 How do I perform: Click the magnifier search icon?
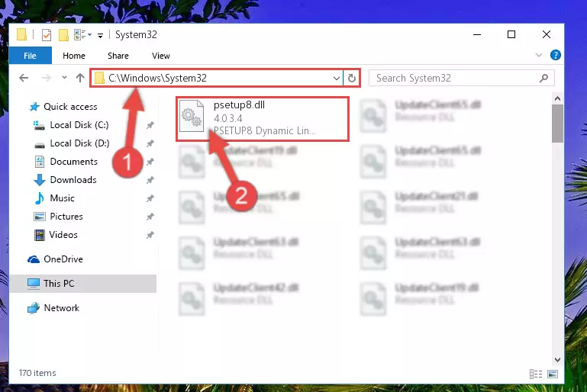543,79
